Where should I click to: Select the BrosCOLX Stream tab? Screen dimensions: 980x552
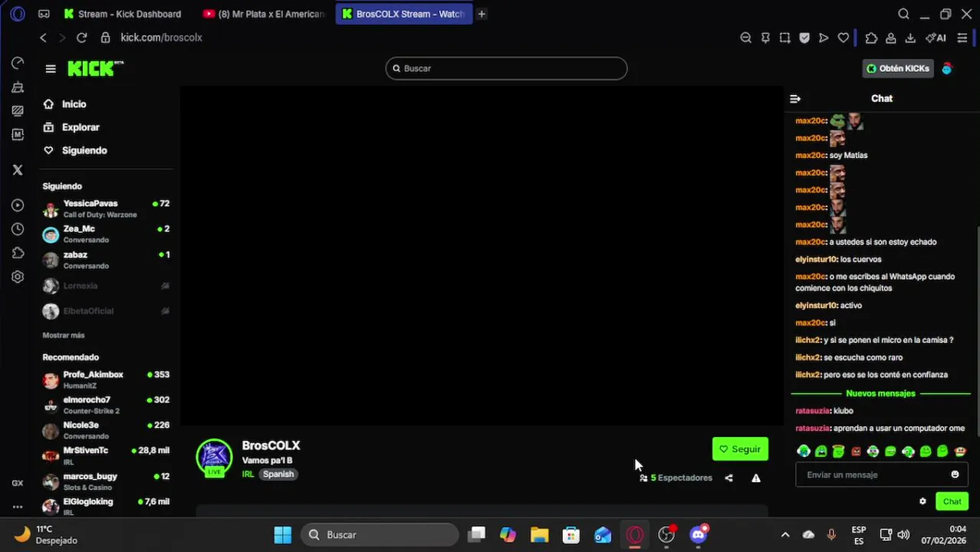click(403, 14)
